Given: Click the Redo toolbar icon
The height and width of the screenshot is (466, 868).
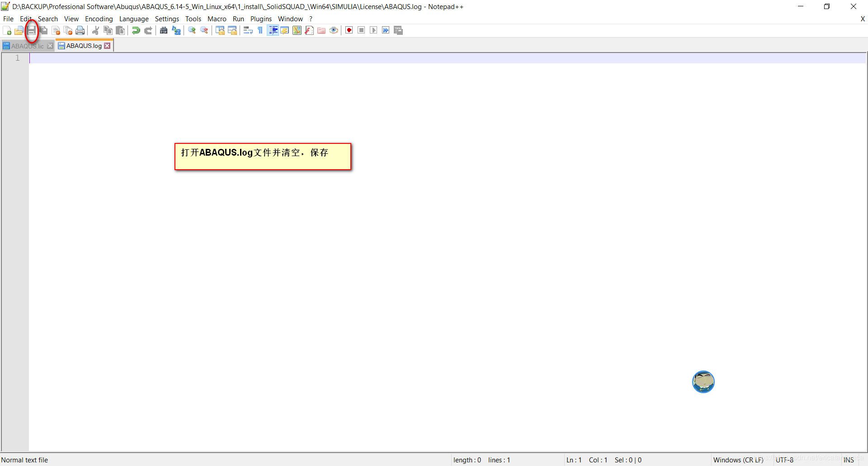Looking at the screenshot, I should (x=148, y=30).
